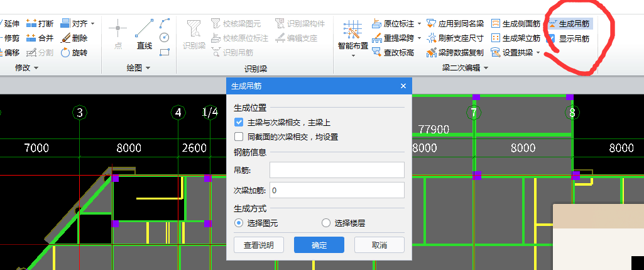644x270 pixels.
Task: Select the 选择图元 radio option
Action: pyautogui.click(x=238, y=223)
